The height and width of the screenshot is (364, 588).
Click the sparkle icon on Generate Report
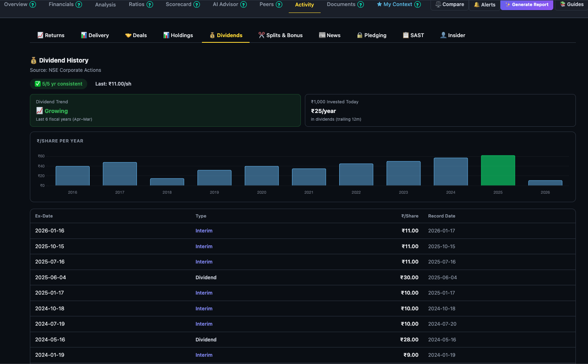point(508,5)
